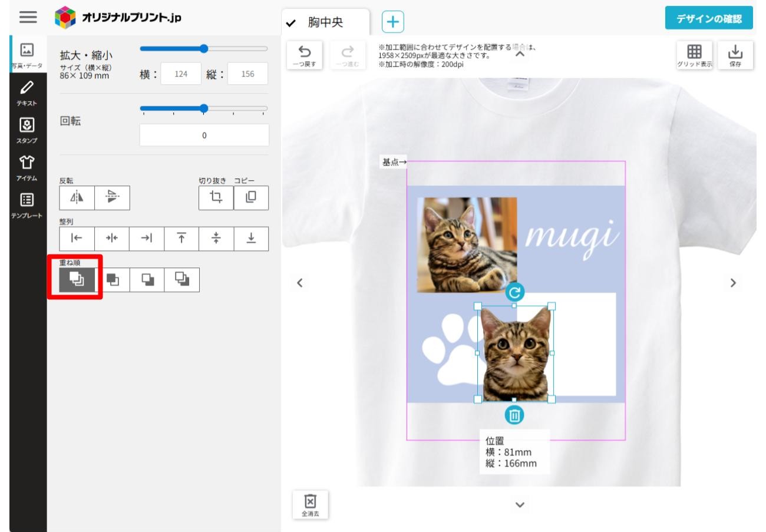Delete selected cat photo with trash icon
This screenshot has width=766, height=532.
(x=514, y=415)
